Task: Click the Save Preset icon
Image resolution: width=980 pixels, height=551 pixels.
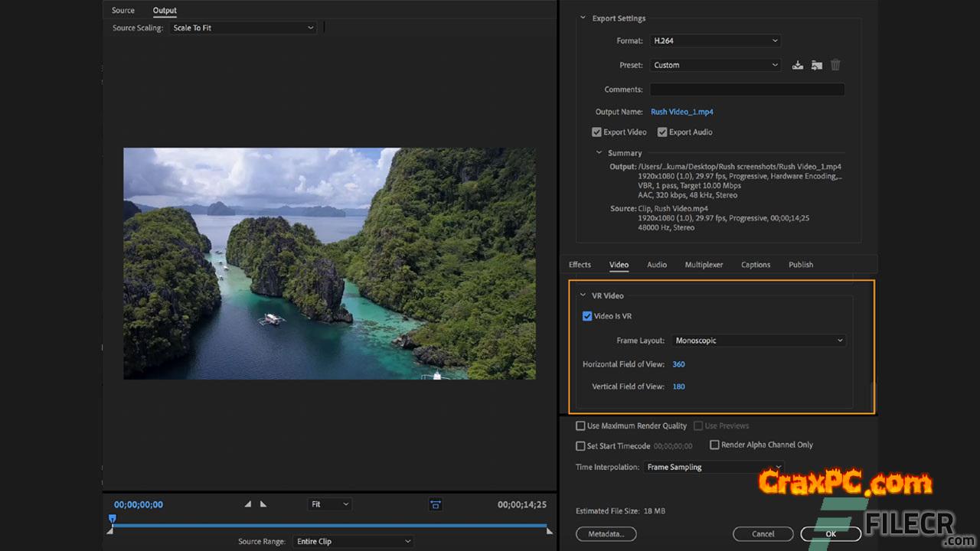Action: 797,65
